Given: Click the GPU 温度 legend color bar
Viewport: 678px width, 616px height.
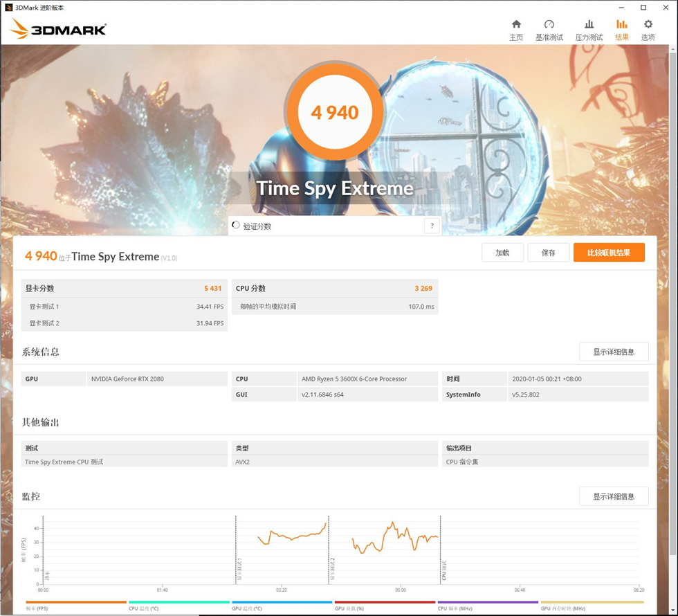Looking at the screenshot, I should point(282,601).
